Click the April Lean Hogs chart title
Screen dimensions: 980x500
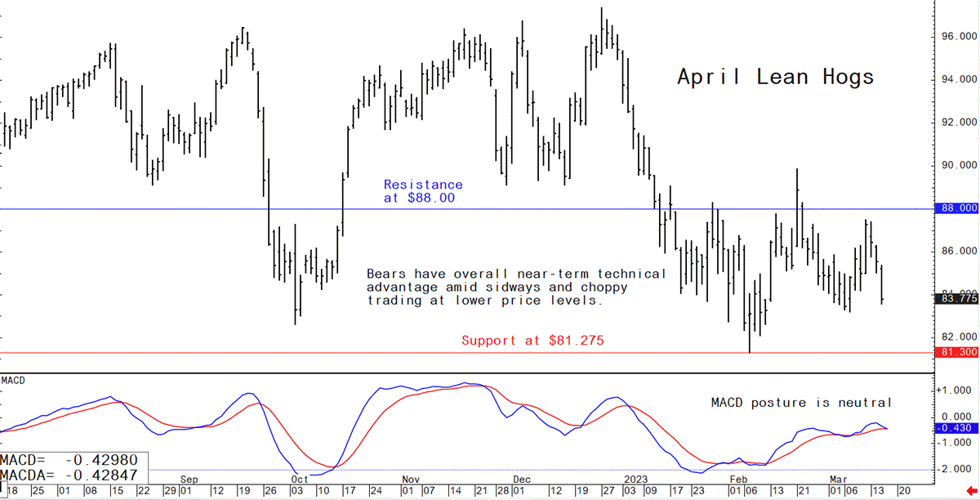775,78
